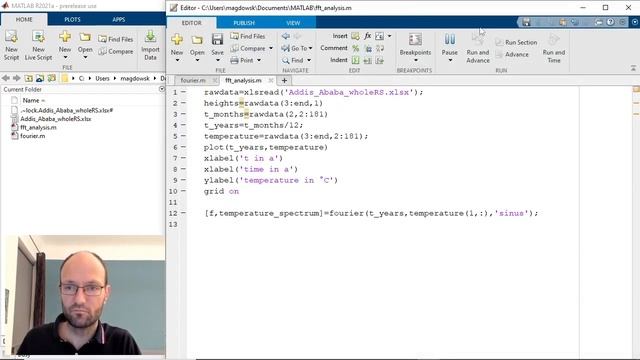Switch to the VIEW tab
The image size is (640, 360).
tap(293, 23)
